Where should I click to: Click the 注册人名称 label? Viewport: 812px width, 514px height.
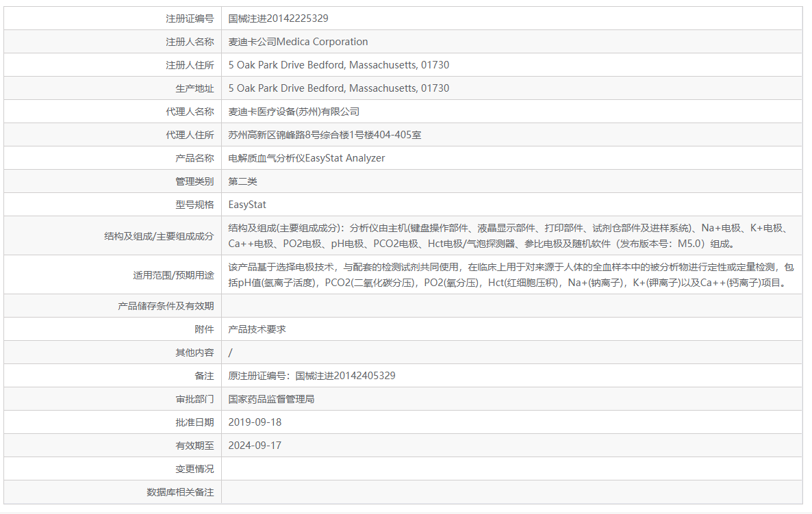pyautogui.click(x=190, y=42)
